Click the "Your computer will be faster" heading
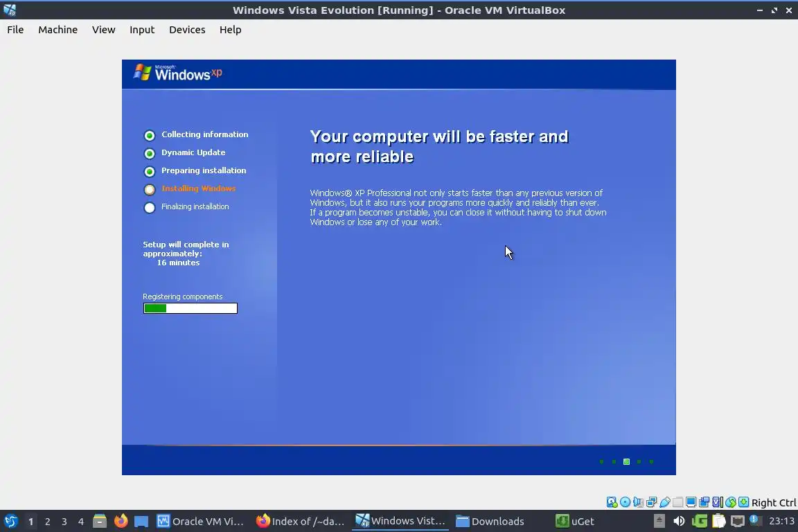 [439, 146]
